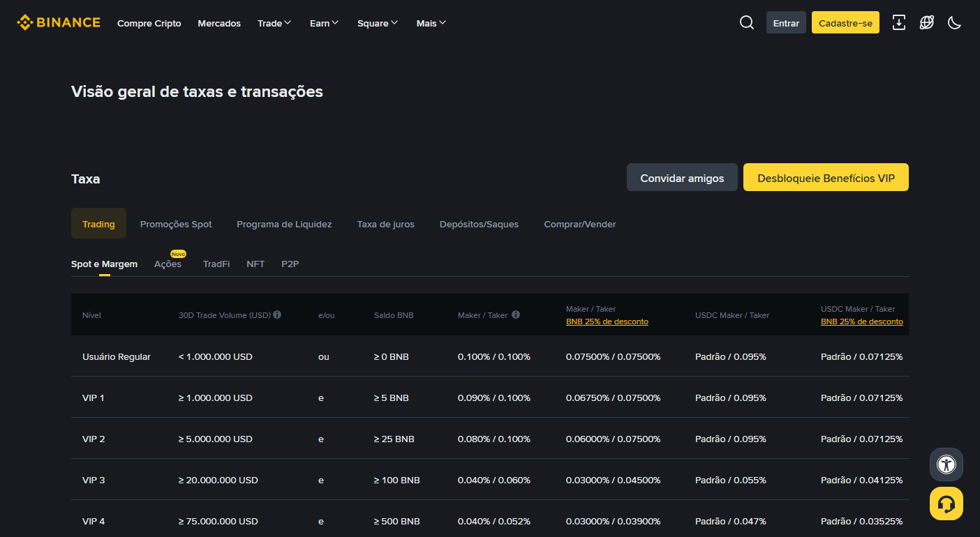Screen dimensions: 980x537
Task: Switch to Taxa de juros tab
Action: click(385, 224)
